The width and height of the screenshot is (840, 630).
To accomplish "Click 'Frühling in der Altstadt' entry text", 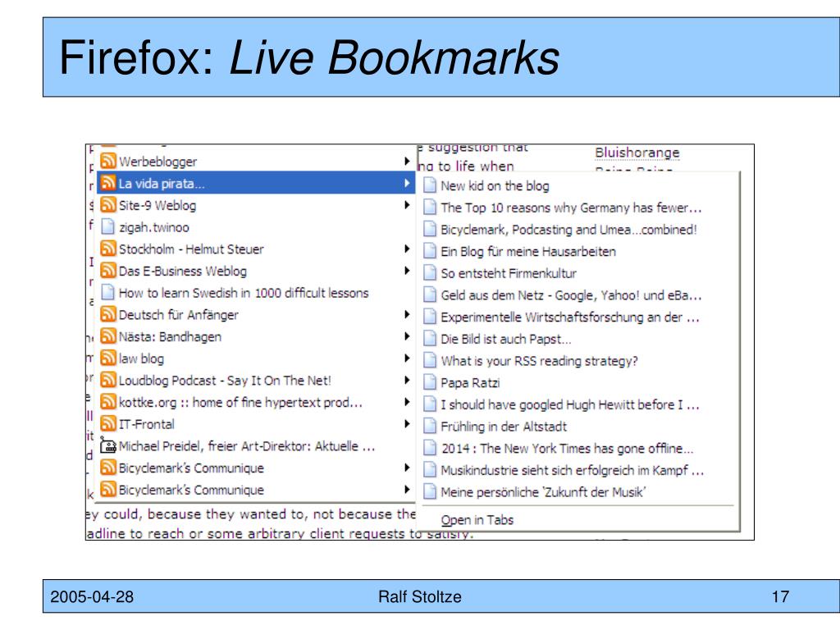I will tap(503, 427).
